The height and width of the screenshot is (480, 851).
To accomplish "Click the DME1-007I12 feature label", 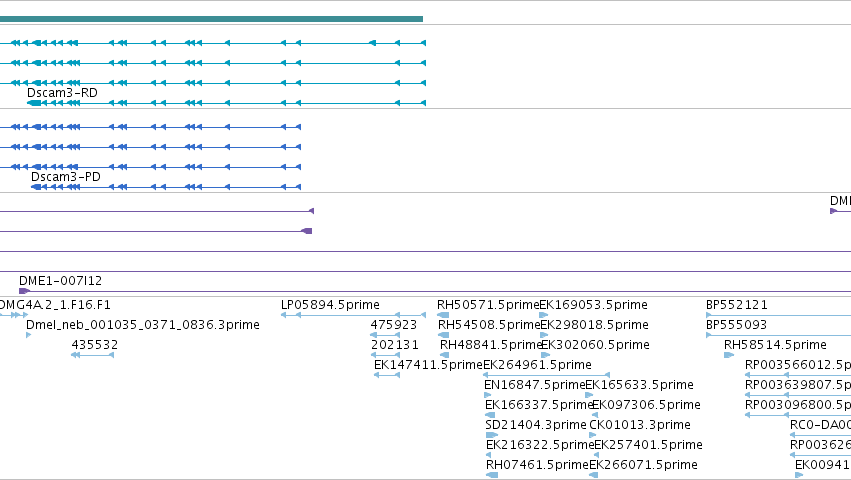I will [x=60, y=281].
